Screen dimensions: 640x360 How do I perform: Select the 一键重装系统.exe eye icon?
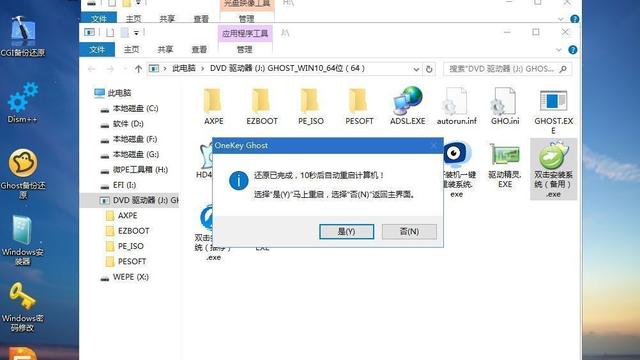click(x=456, y=169)
